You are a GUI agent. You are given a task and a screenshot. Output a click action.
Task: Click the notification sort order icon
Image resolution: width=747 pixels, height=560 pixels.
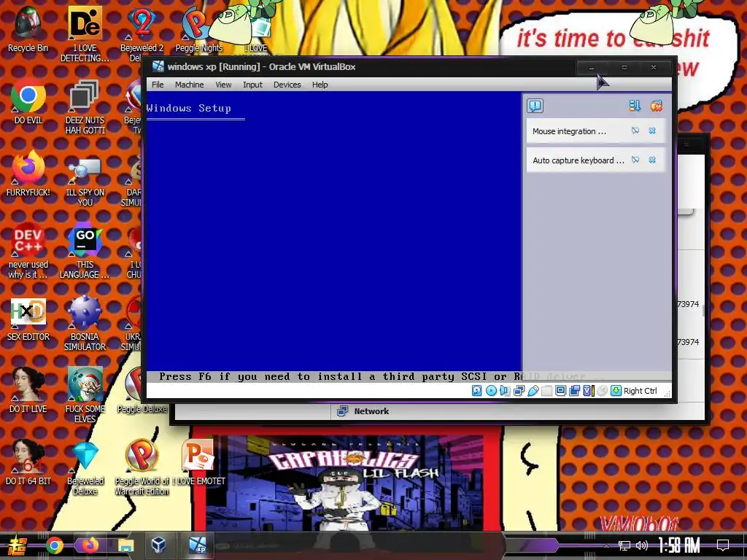[635, 106]
